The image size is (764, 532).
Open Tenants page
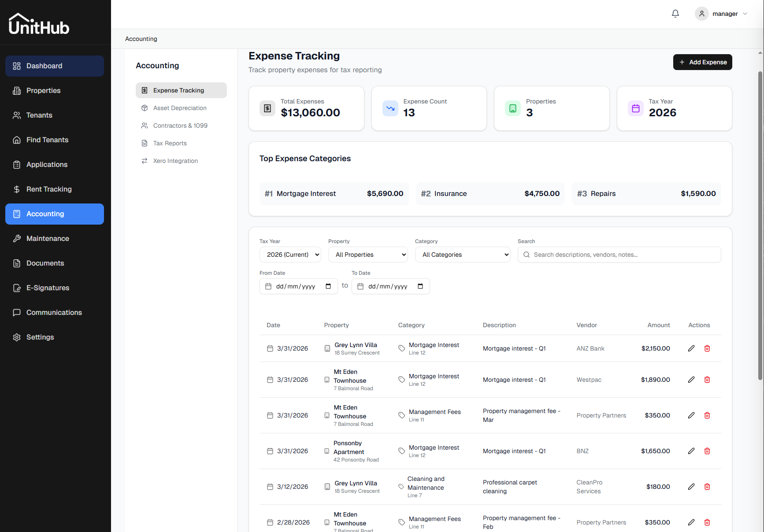pyautogui.click(x=55, y=115)
